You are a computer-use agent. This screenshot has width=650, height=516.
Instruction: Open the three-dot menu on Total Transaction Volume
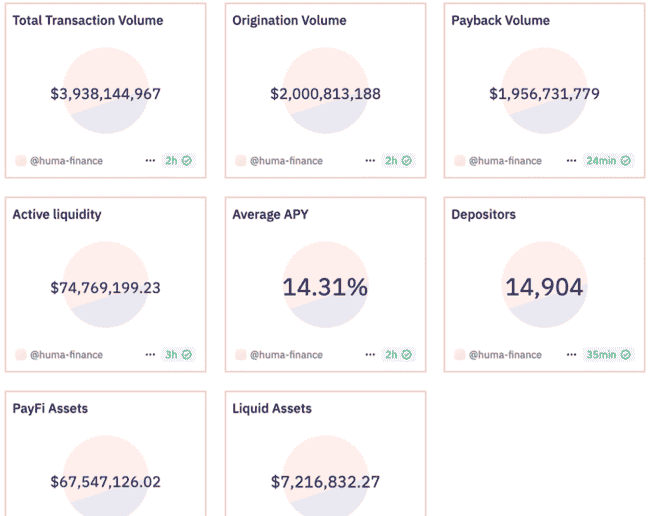coord(150,160)
